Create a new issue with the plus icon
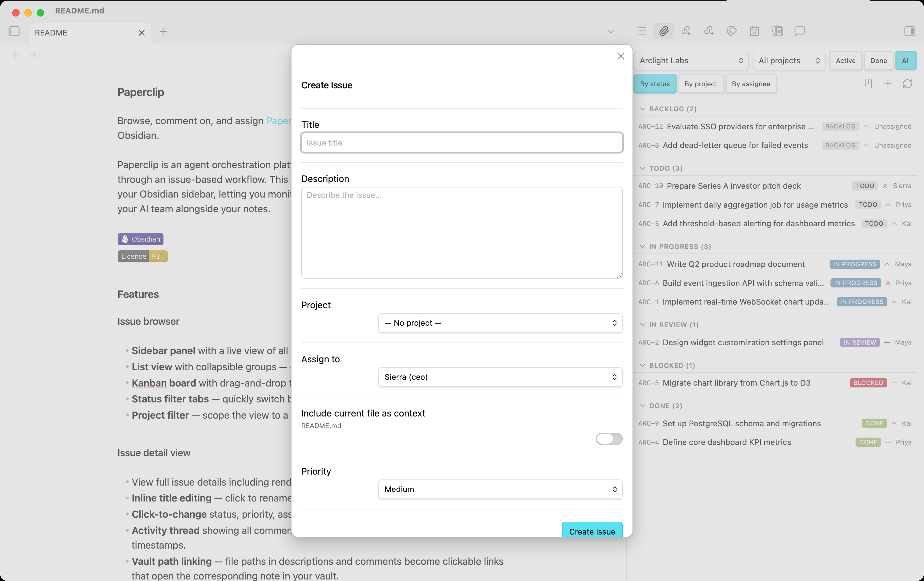 (x=888, y=84)
